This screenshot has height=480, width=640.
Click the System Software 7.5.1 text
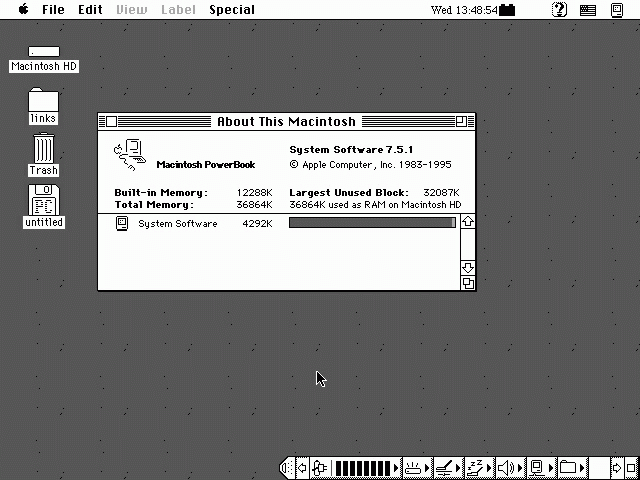point(351,150)
